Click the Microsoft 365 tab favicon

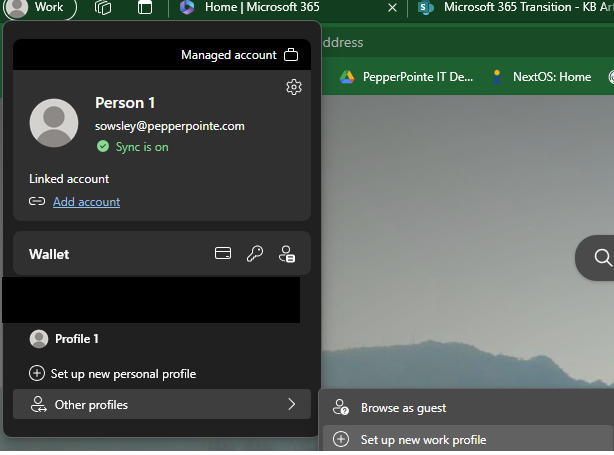tap(187, 7)
